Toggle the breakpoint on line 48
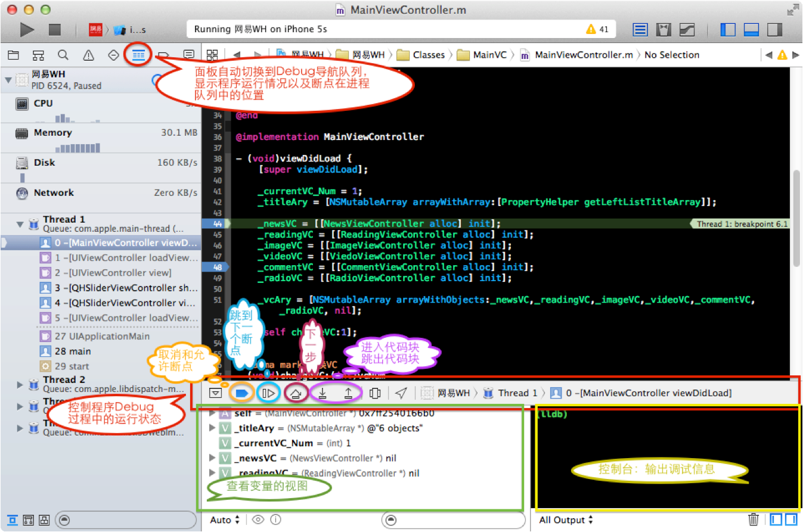 [x=217, y=267]
